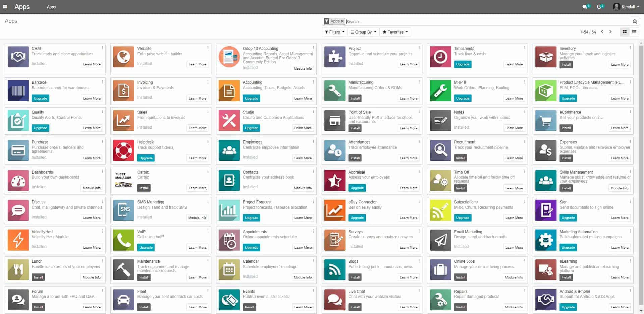Open Module Info for Odoo 13 Accounting

point(303,69)
